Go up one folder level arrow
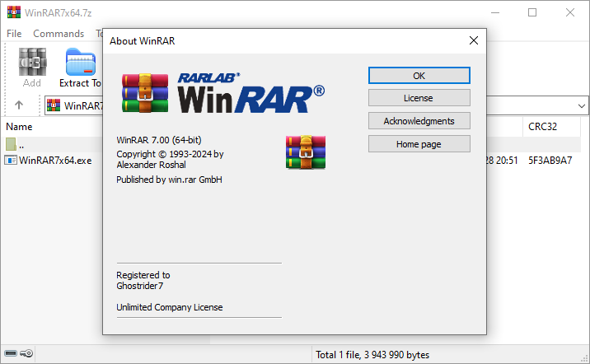 [19, 105]
